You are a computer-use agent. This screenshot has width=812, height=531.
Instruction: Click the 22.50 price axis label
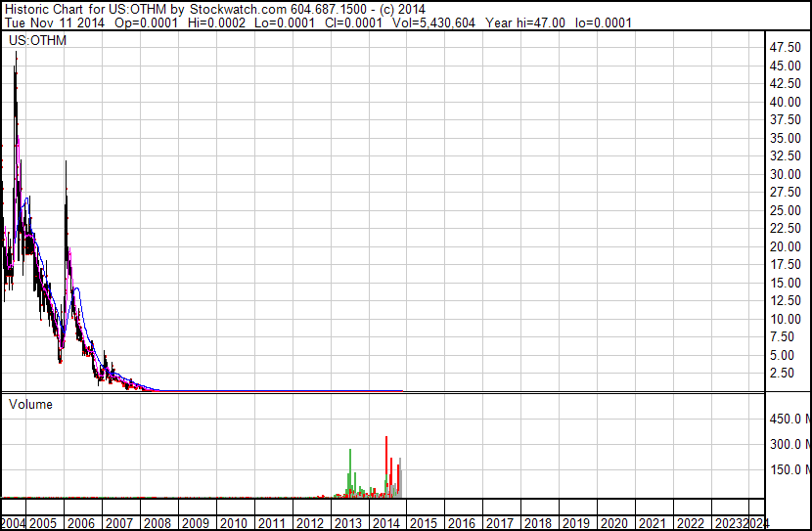tap(786, 228)
